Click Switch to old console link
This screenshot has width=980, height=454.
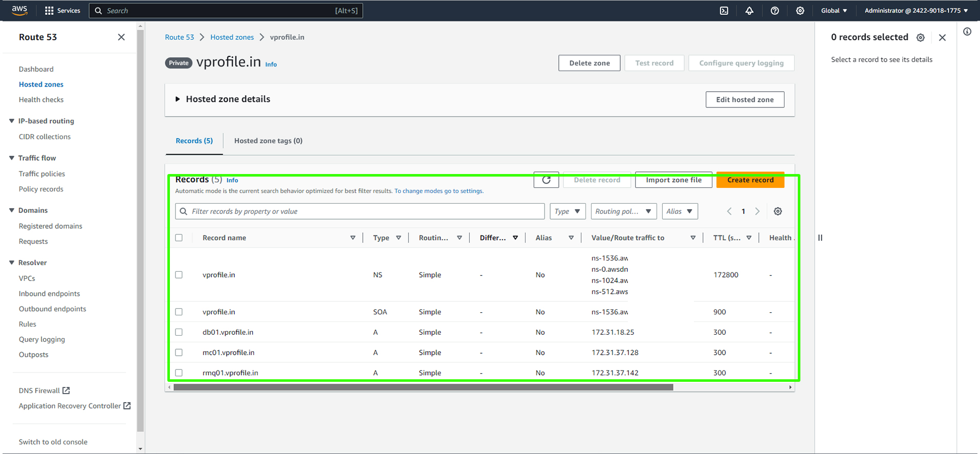tap(53, 442)
